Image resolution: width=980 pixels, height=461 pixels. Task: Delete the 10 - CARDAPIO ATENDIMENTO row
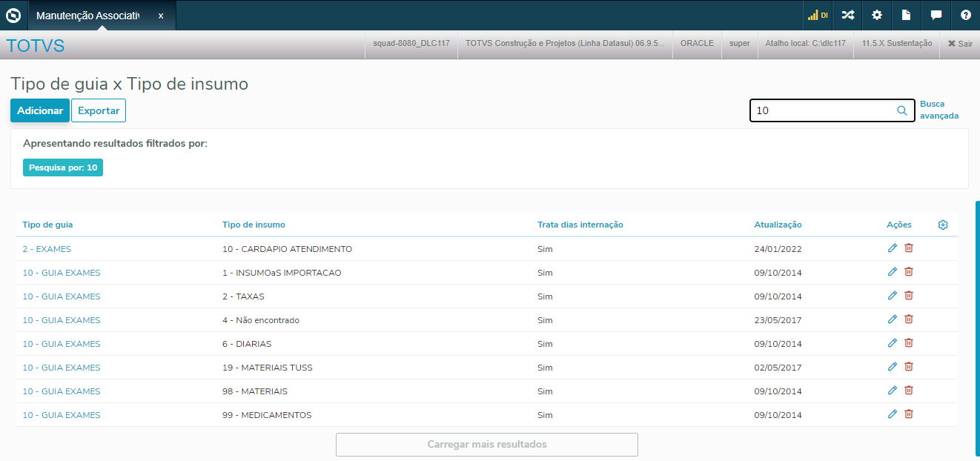[x=909, y=248]
